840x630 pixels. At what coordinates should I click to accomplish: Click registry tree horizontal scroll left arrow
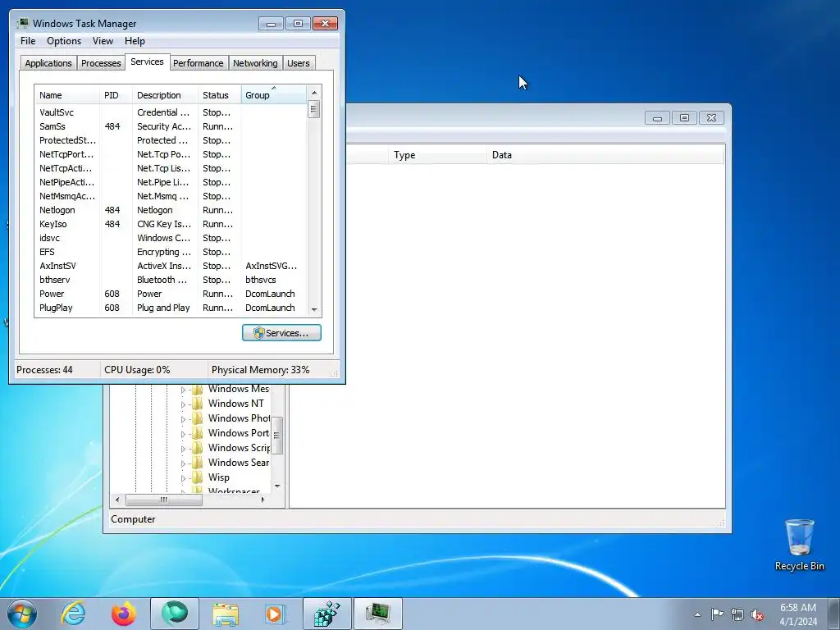click(117, 500)
